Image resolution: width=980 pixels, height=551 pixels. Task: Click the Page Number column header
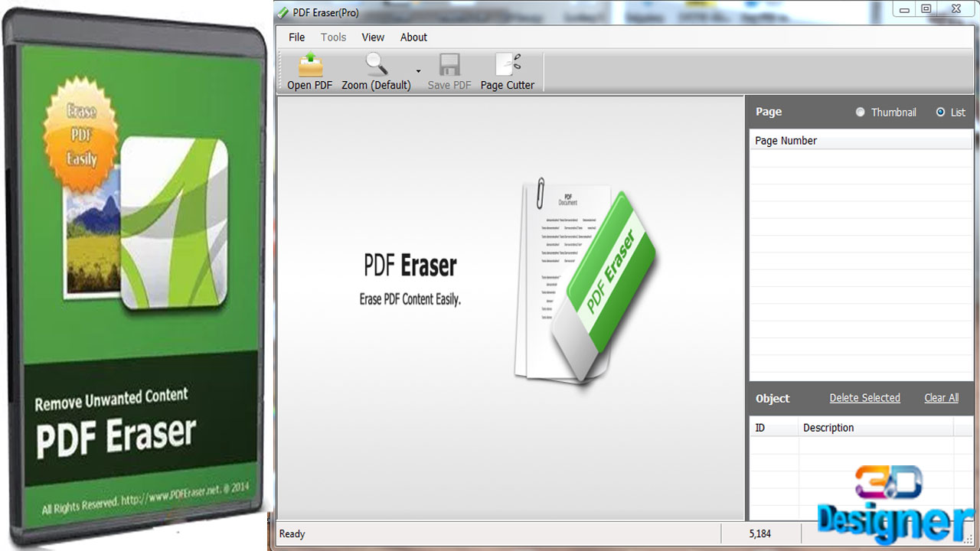tap(861, 140)
